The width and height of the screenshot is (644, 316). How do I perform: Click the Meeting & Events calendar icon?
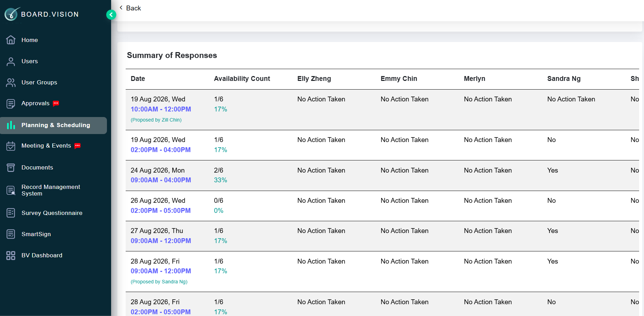coord(11,146)
